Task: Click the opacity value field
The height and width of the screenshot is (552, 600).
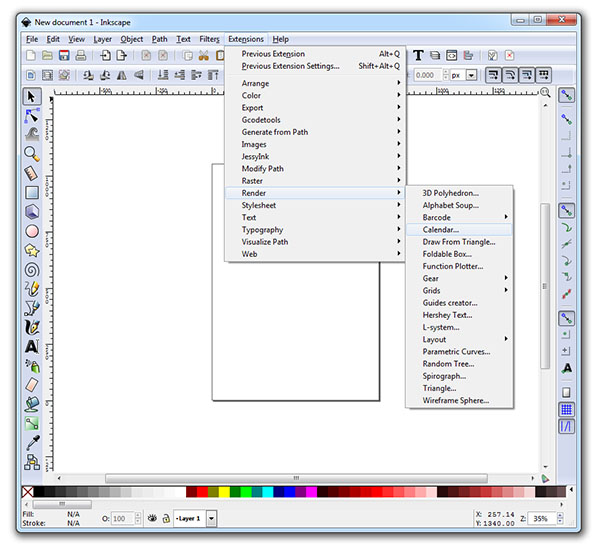Action: point(122,519)
